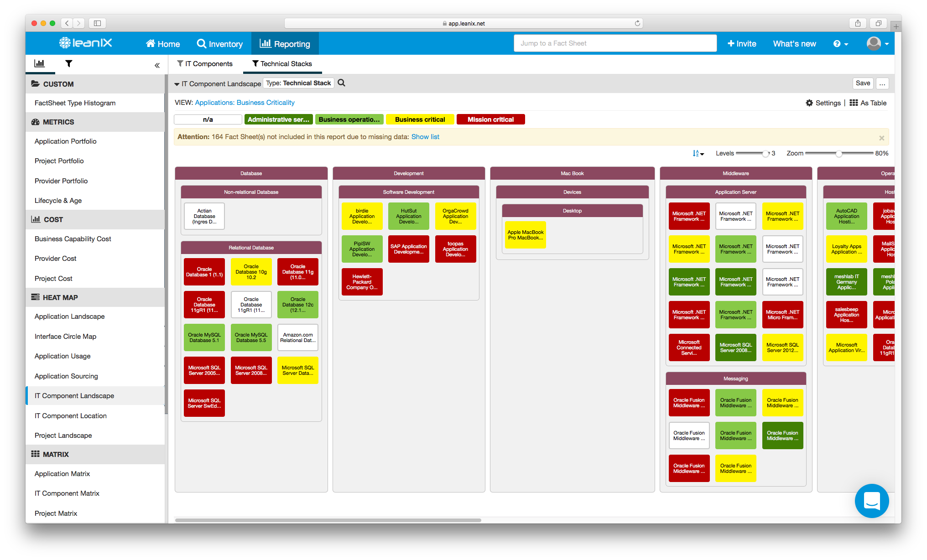Viewport: 927px width, 560px height.
Task: Open a new browser tab plus button
Action: pyautogui.click(x=896, y=27)
